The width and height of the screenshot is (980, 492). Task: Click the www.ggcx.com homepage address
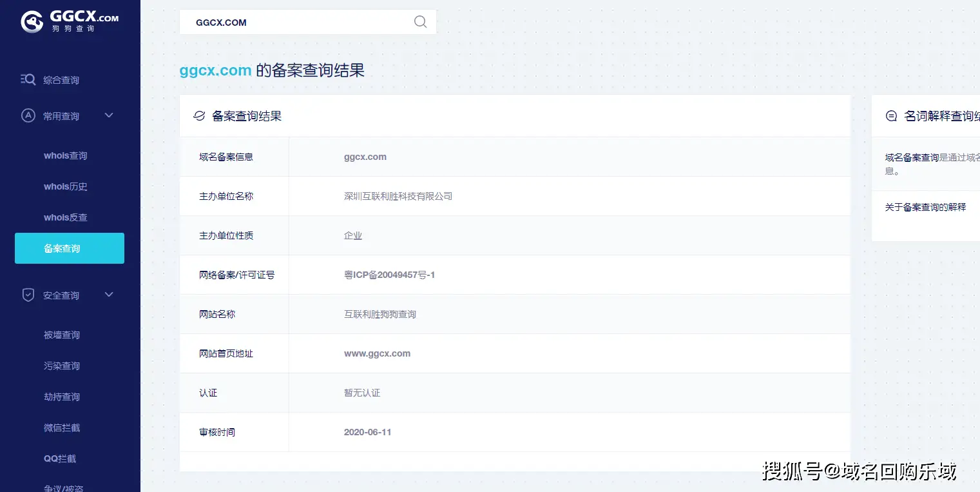377,353
